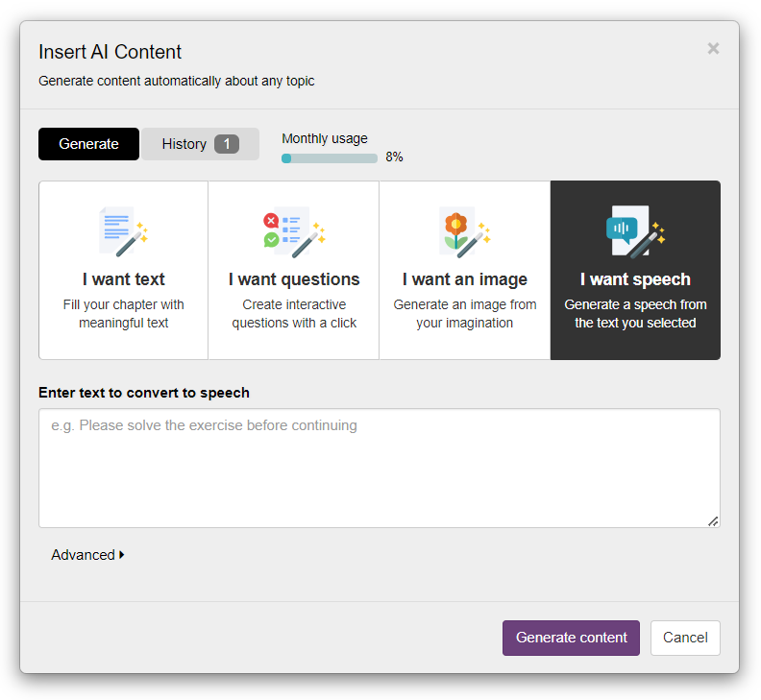Click the Cancel button

pyautogui.click(x=685, y=638)
